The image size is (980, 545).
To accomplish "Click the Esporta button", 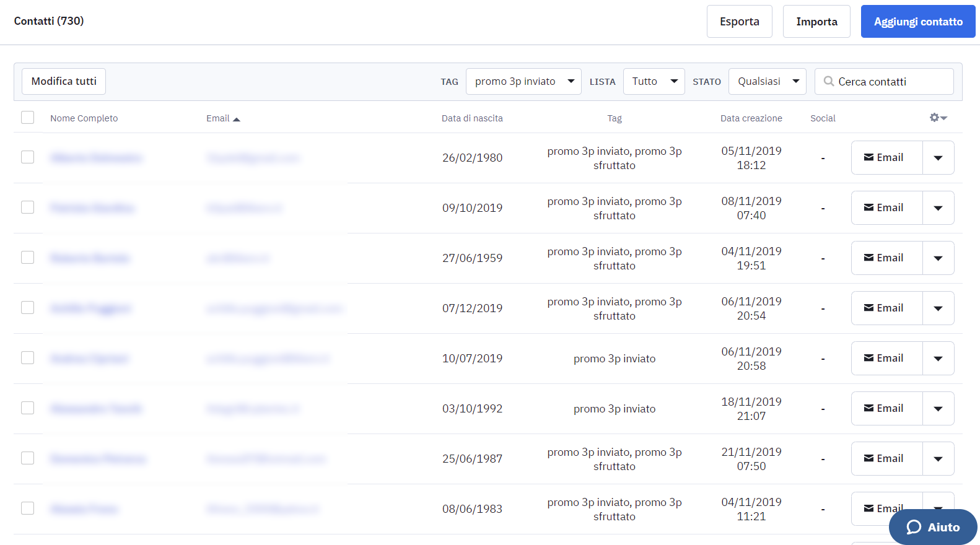I will 740,22.
